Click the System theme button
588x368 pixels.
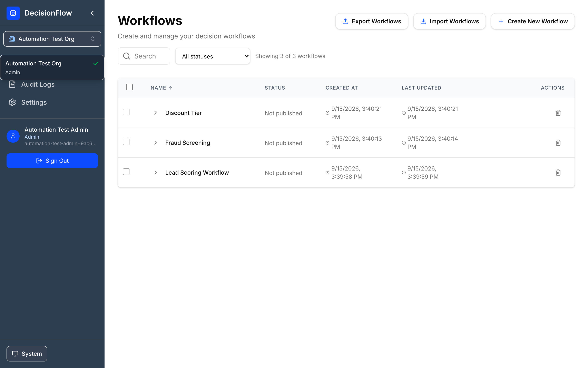tap(27, 354)
